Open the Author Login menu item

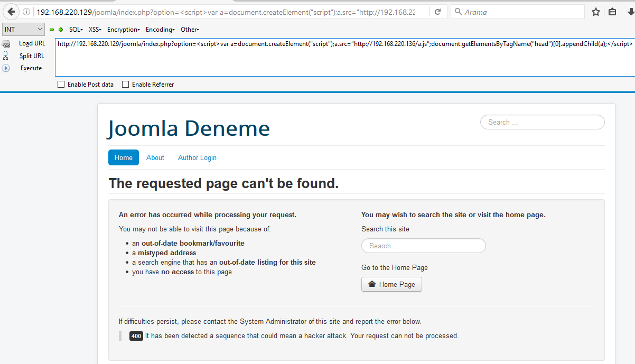(197, 157)
